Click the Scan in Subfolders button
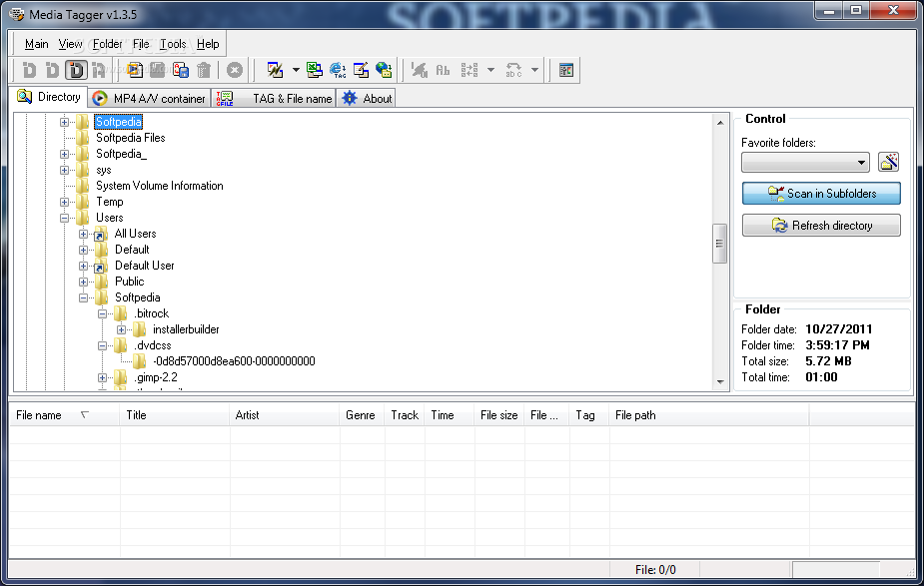The height and width of the screenshot is (586, 924). (x=821, y=194)
